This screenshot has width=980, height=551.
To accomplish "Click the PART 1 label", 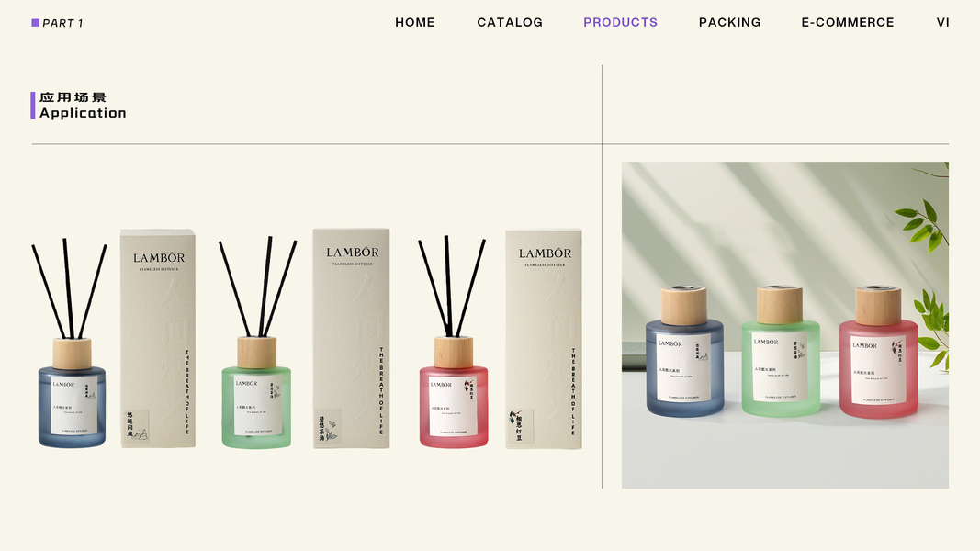I will click(62, 23).
